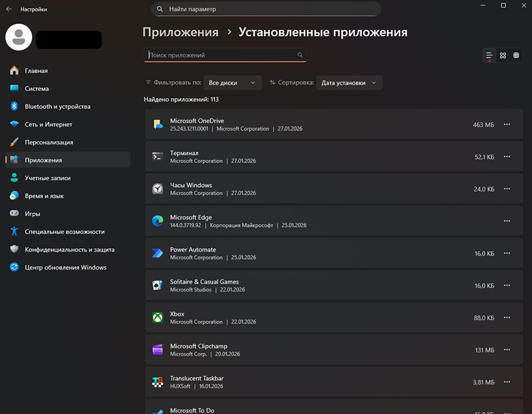Image resolution: width=532 pixels, height=414 pixels.
Task: Click the Translucent Taskbar icon
Action: [x=158, y=381]
